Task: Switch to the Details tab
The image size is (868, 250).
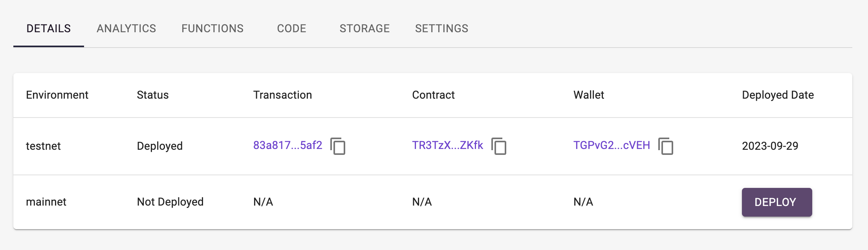Action: [x=49, y=29]
